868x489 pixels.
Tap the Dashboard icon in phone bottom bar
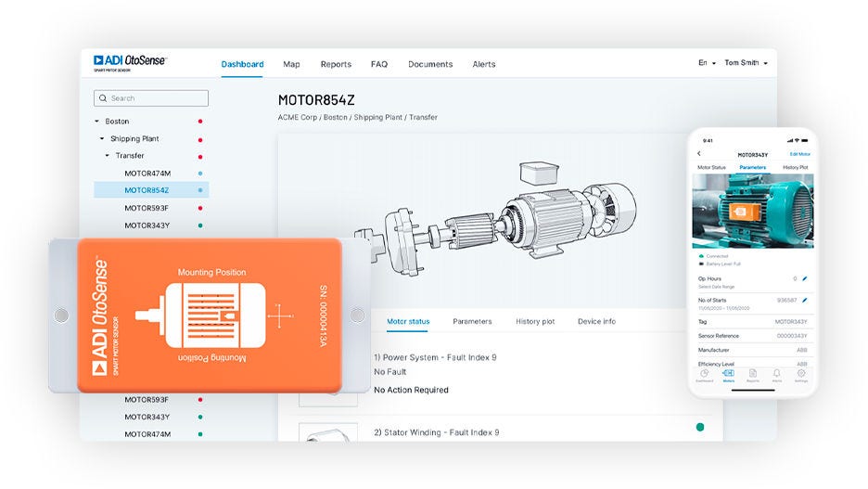pyautogui.click(x=704, y=376)
